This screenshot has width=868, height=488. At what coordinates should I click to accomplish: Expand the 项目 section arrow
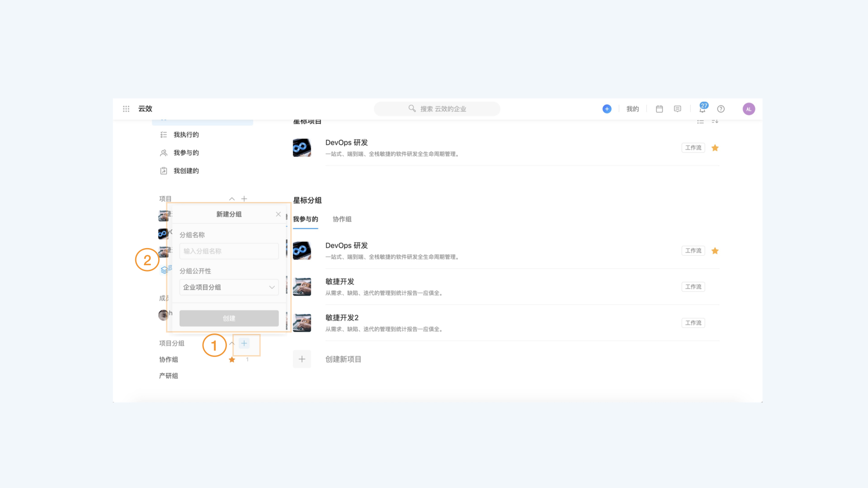point(232,198)
